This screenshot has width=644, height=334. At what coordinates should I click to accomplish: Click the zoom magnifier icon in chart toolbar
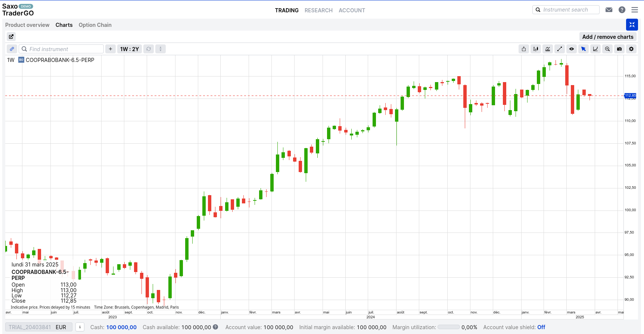(x=607, y=49)
